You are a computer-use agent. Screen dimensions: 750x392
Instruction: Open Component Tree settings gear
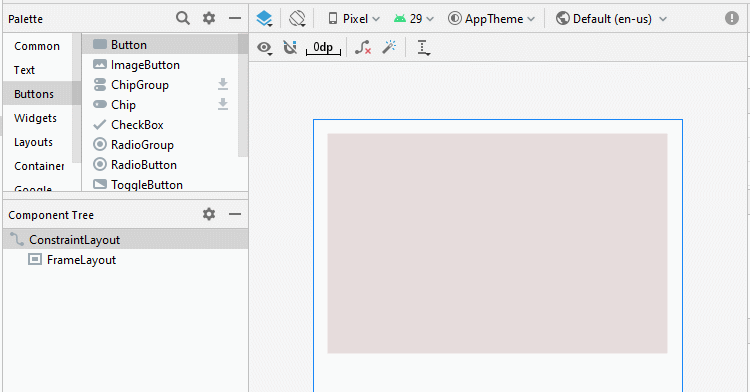click(209, 214)
